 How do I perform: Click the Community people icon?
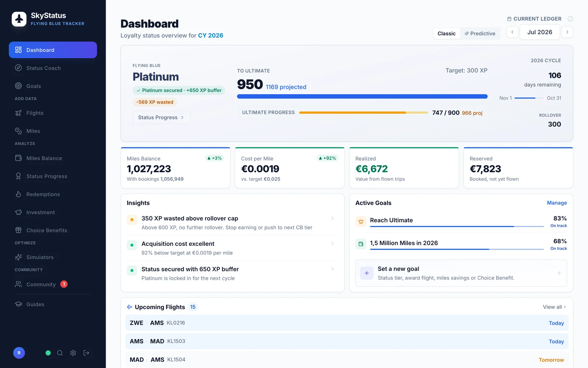[18, 284]
